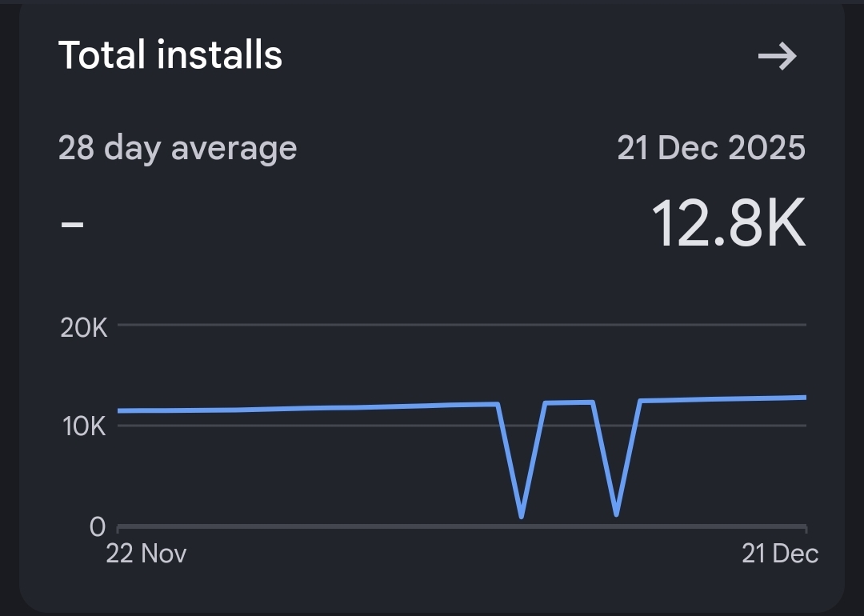Click the blue line's rightmost end point
864x616 pixels.
pyautogui.click(x=804, y=397)
